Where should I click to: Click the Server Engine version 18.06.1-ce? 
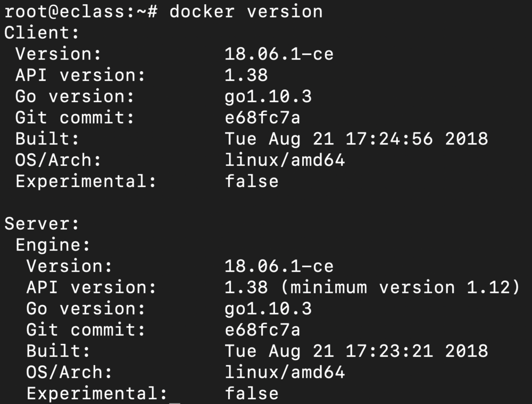point(279,266)
